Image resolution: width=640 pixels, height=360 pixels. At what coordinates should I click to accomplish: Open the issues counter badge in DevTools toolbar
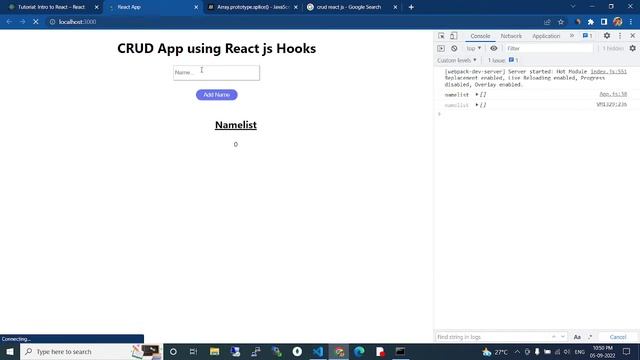tap(587, 36)
